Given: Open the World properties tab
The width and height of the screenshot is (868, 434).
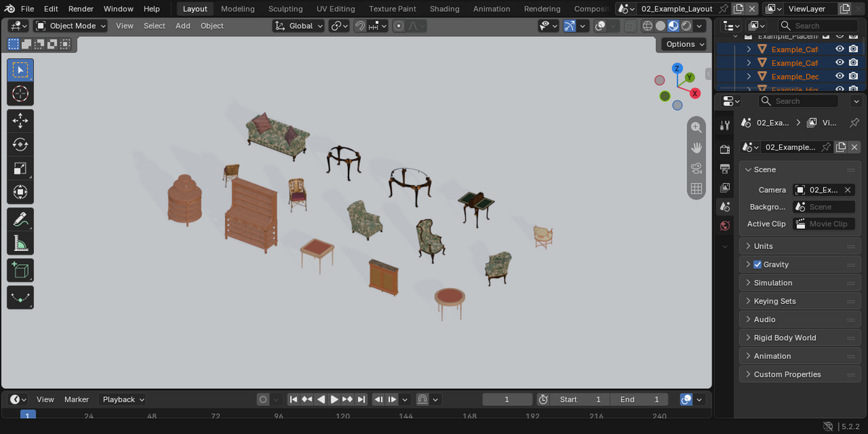Looking at the screenshot, I should pyautogui.click(x=725, y=226).
